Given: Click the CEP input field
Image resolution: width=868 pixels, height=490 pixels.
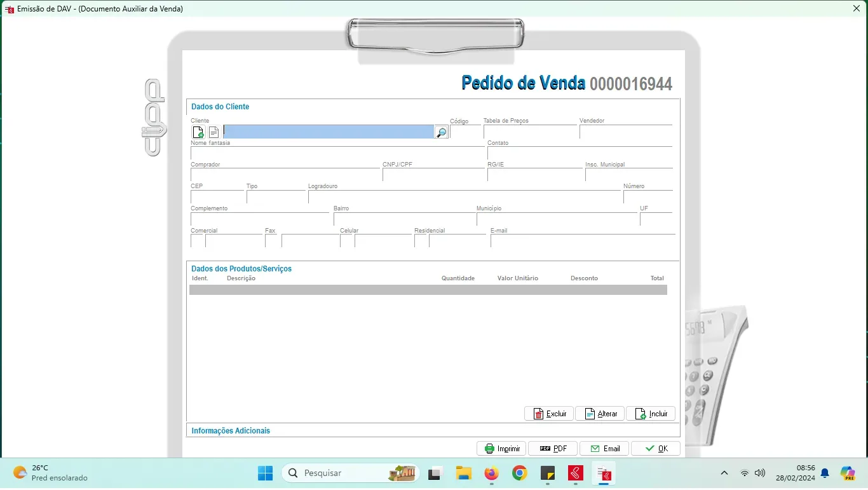Looking at the screenshot, I should pos(217,197).
